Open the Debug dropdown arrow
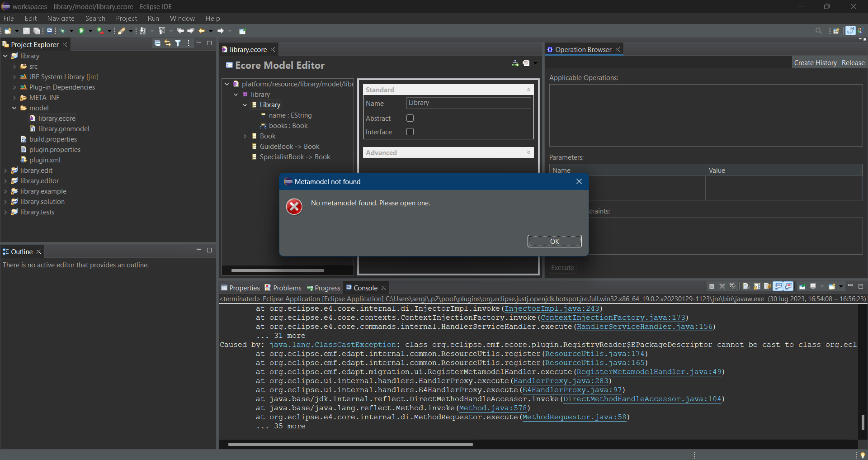The height and width of the screenshot is (460, 868). [x=71, y=31]
